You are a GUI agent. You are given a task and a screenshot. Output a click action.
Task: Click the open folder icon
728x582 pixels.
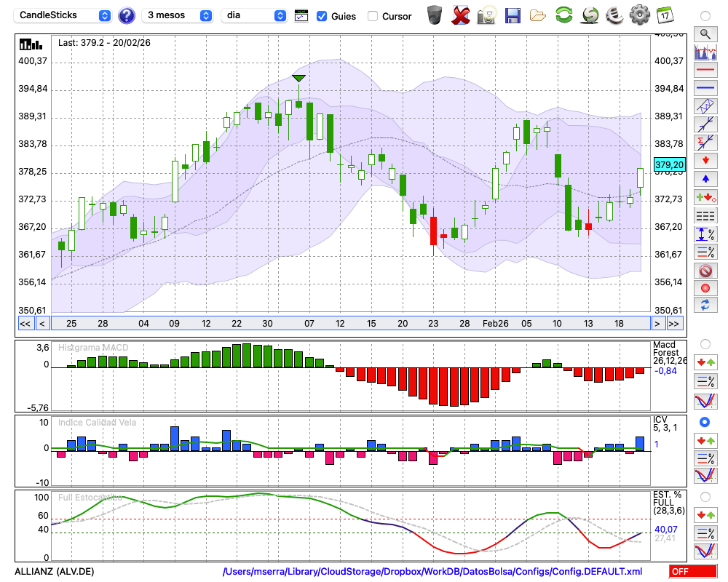tap(538, 15)
